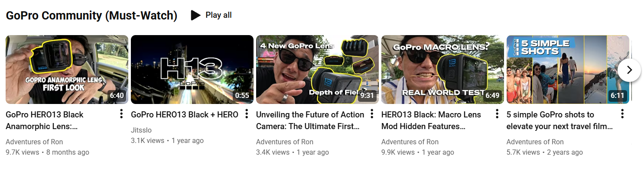Visit the Jitsslo channel link
Image resolution: width=644 pixels, height=172 pixels.
point(141,130)
